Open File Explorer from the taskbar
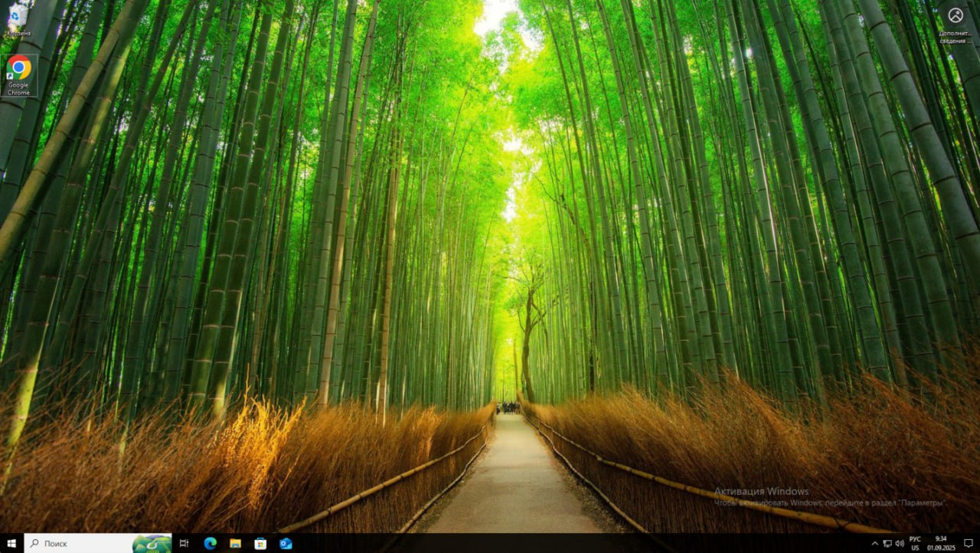 pyautogui.click(x=235, y=543)
